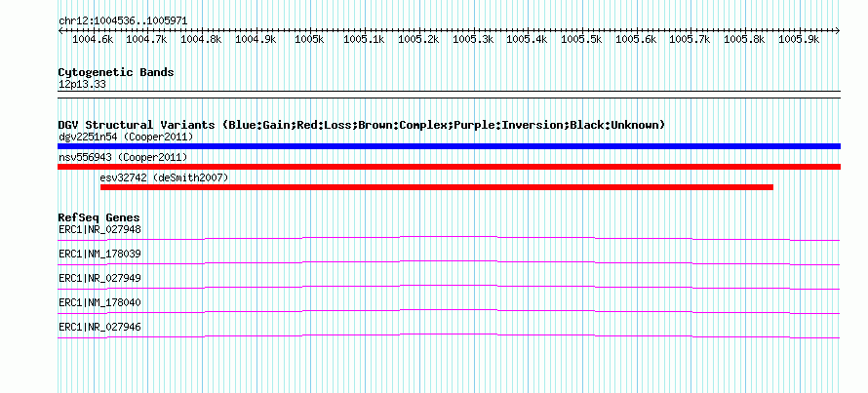Click the 1004.7k ruler tick label
Viewport: 868px width, 393px height.
click(147, 39)
